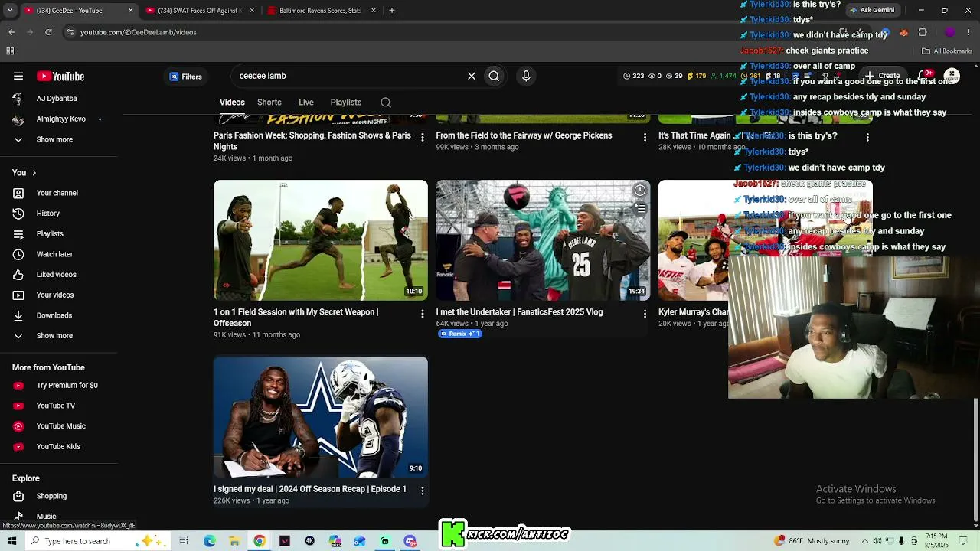Open the tab search dropdown arrow

[10, 11]
